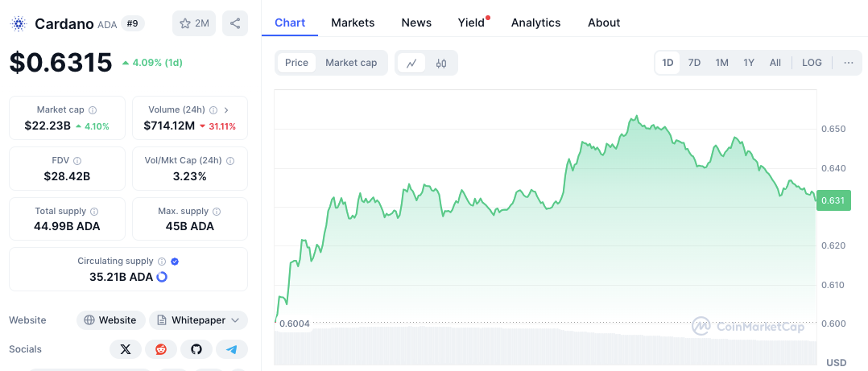The image size is (868, 371).
Task: Click circulating supply progress ring icon
Action: (162, 277)
